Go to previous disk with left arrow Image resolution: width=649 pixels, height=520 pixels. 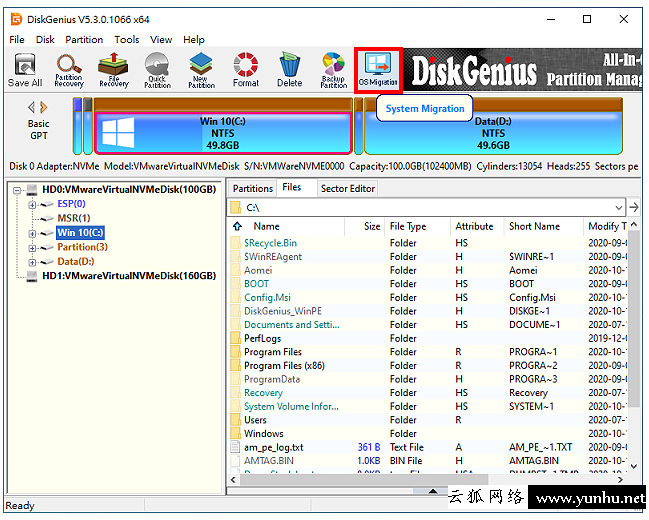tap(31, 108)
